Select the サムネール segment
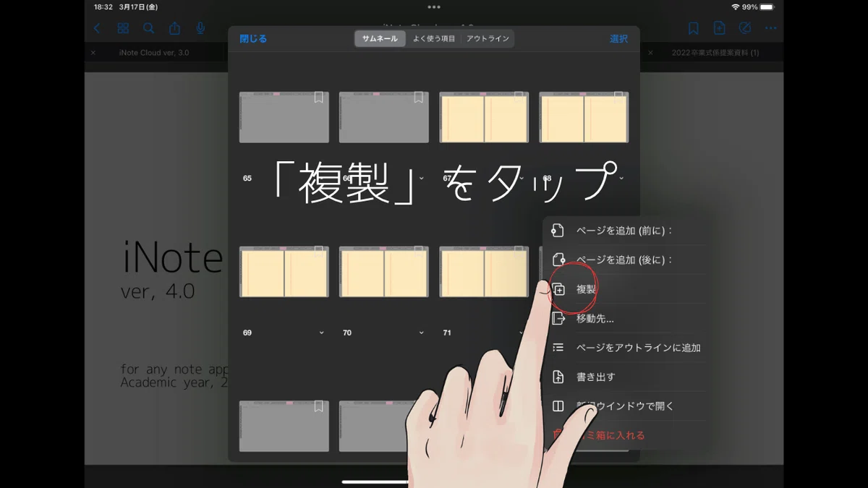The image size is (868, 488). click(380, 39)
